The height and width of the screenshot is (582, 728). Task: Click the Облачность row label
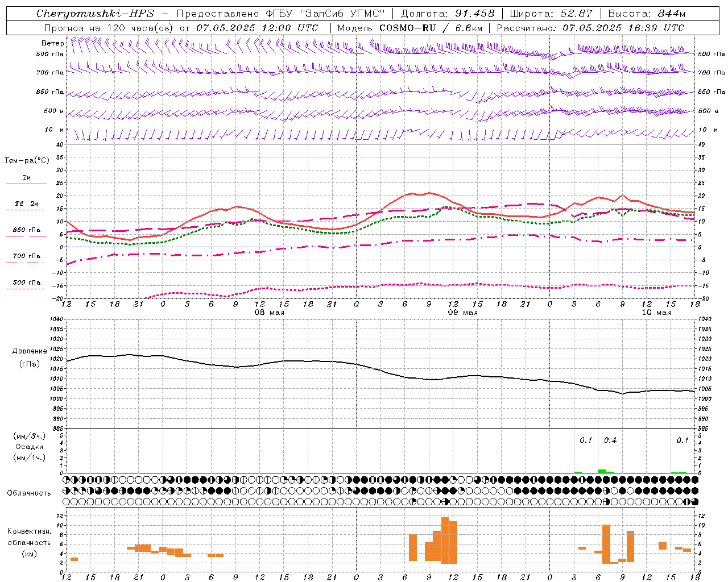[29, 493]
